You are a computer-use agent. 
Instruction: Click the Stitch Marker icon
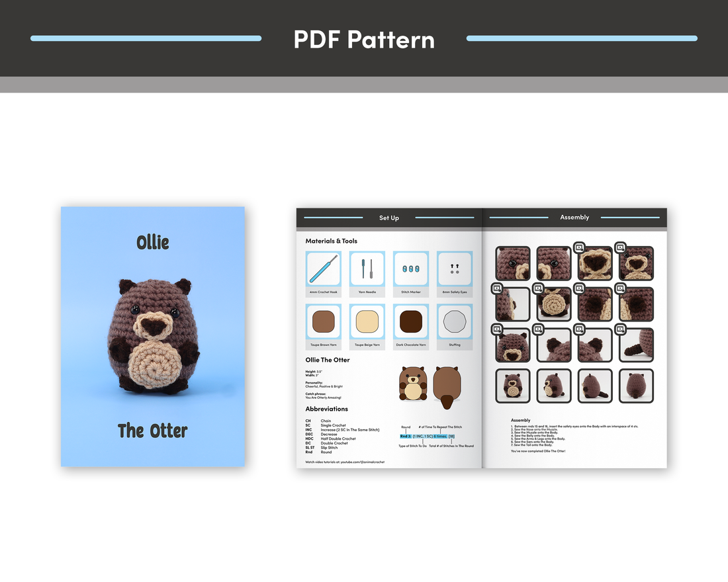[411, 269]
